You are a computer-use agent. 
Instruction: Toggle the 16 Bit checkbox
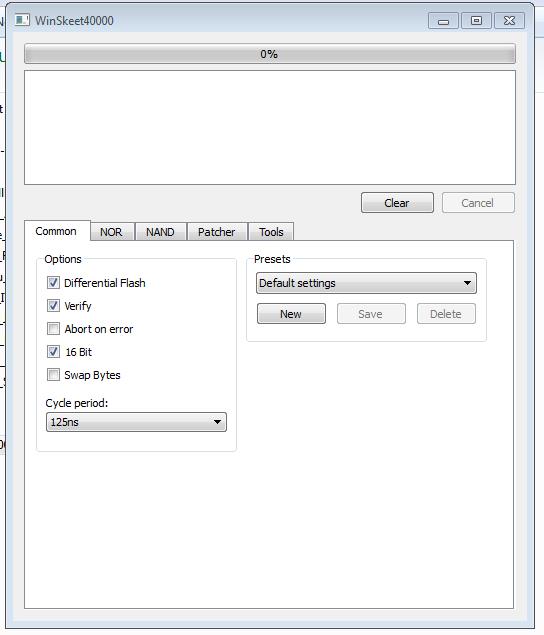pyautogui.click(x=53, y=352)
